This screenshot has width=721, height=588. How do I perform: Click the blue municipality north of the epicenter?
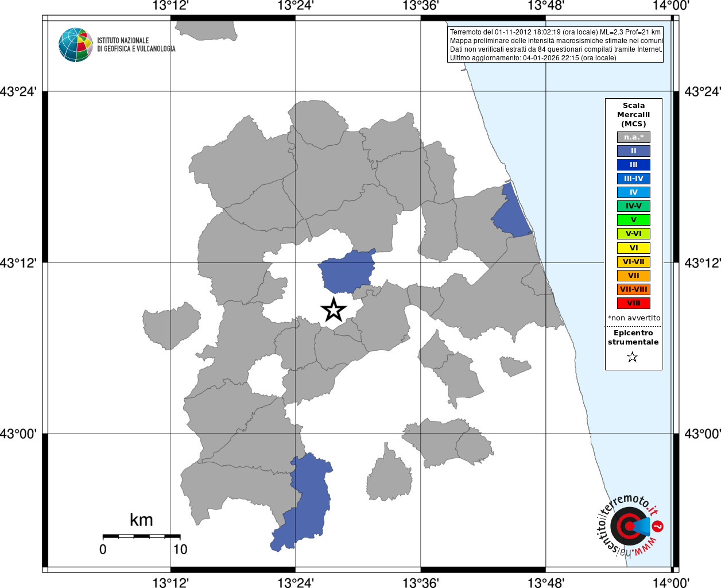(x=347, y=272)
